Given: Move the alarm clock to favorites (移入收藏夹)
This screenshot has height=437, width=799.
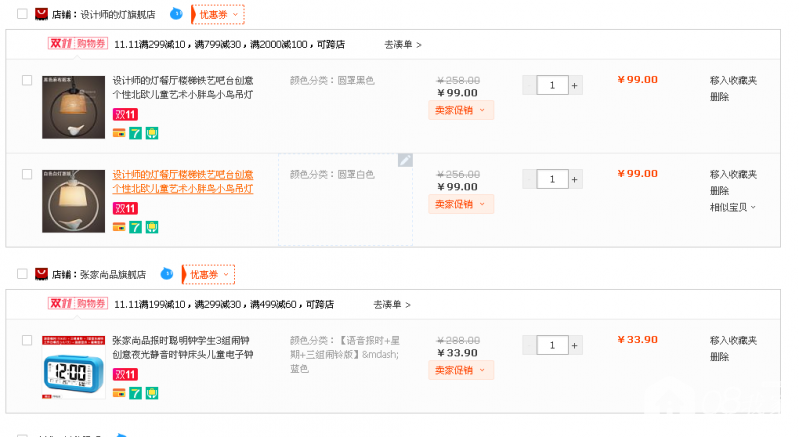Looking at the screenshot, I should (733, 340).
